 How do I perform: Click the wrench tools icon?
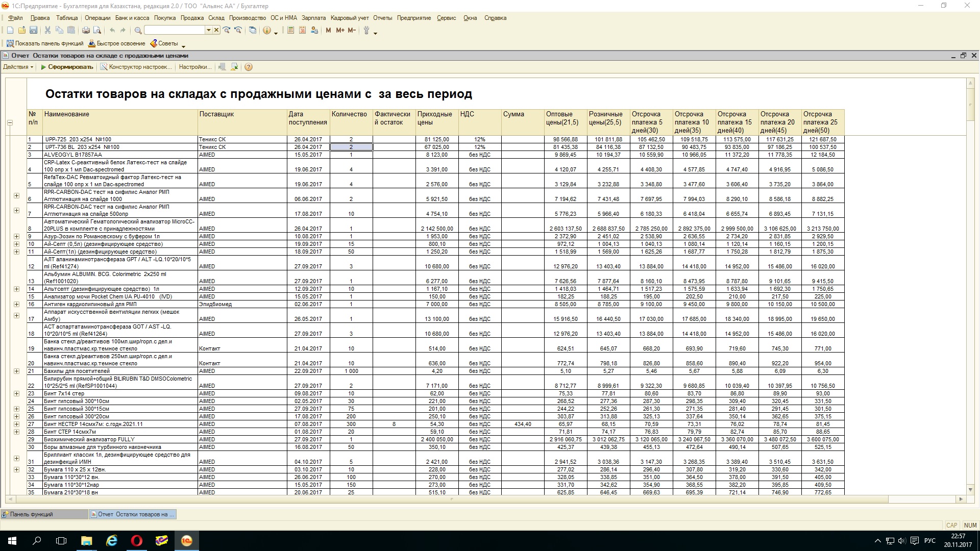(x=366, y=31)
